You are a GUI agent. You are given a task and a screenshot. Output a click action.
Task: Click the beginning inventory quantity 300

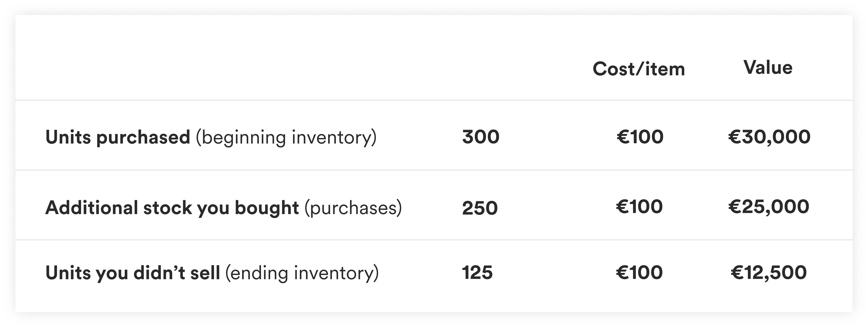pyautogui.click(x=480, y=137)
